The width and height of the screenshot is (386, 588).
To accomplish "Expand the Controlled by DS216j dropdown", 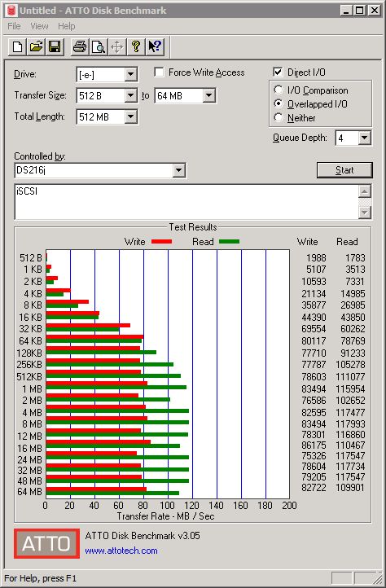I will coord(178,170).
